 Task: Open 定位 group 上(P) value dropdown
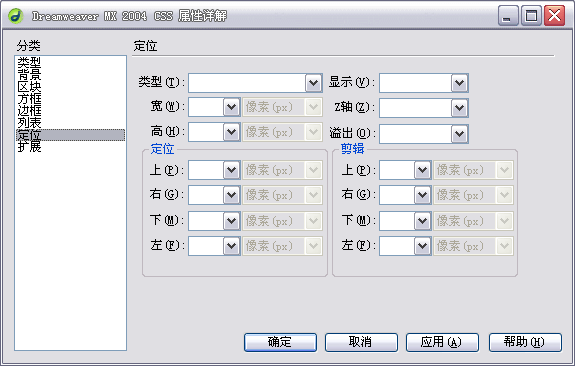click(231, 170)
